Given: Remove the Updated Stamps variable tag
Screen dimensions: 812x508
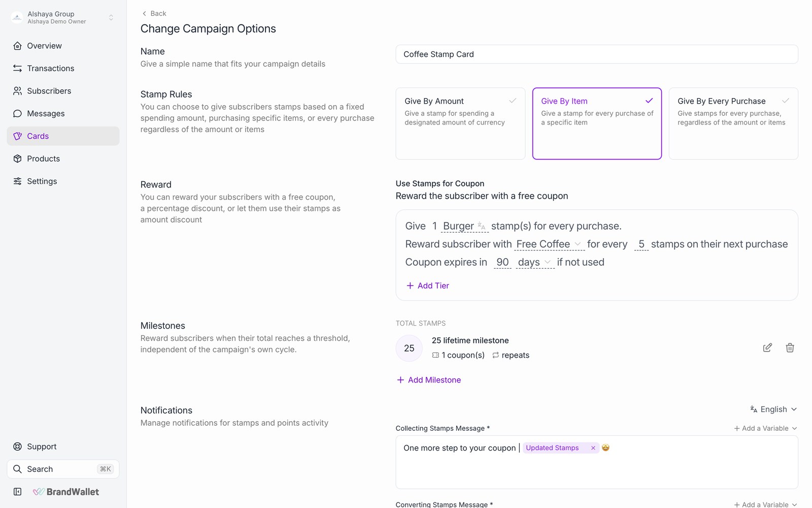Looking at the screenshot, I should coord(593,448).
